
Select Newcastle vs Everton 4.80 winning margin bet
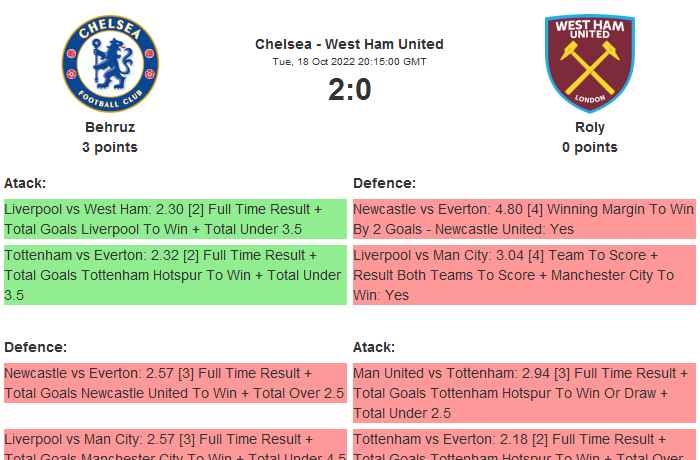pos(523,219)
